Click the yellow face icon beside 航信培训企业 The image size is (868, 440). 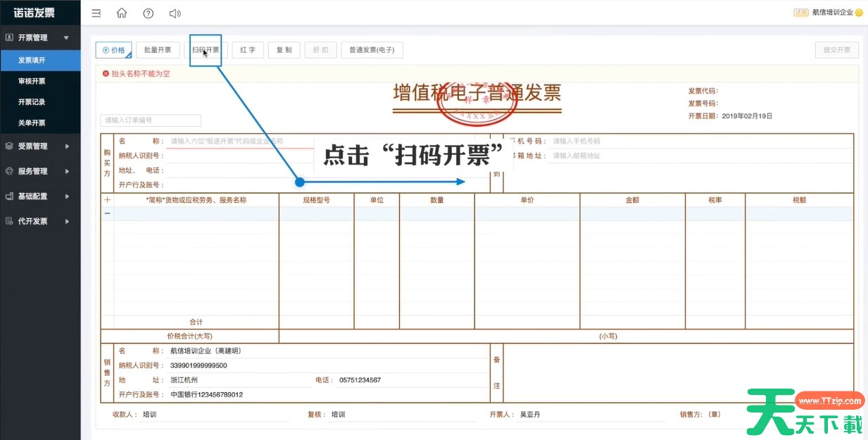[859, 13]
